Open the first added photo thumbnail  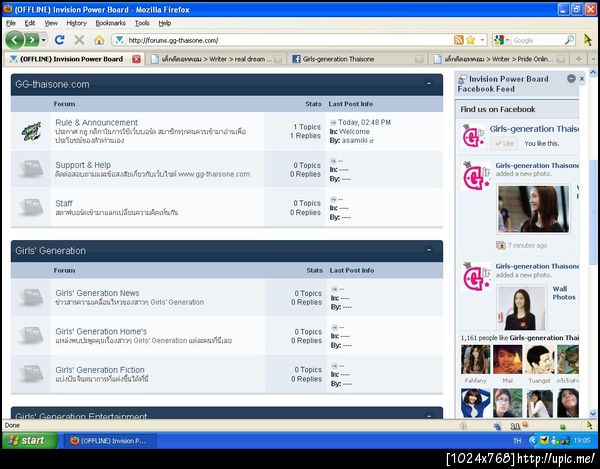click(x=533, y=209)
